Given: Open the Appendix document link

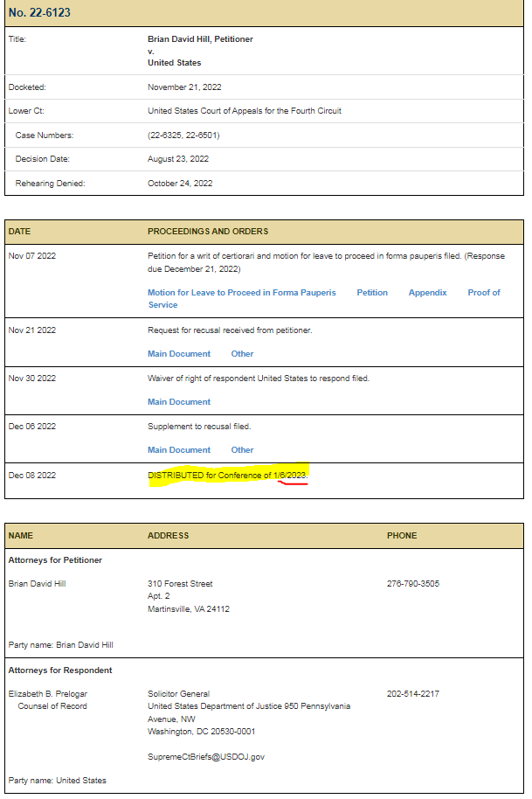Looking at the screenshot, I should pos(428,293).
